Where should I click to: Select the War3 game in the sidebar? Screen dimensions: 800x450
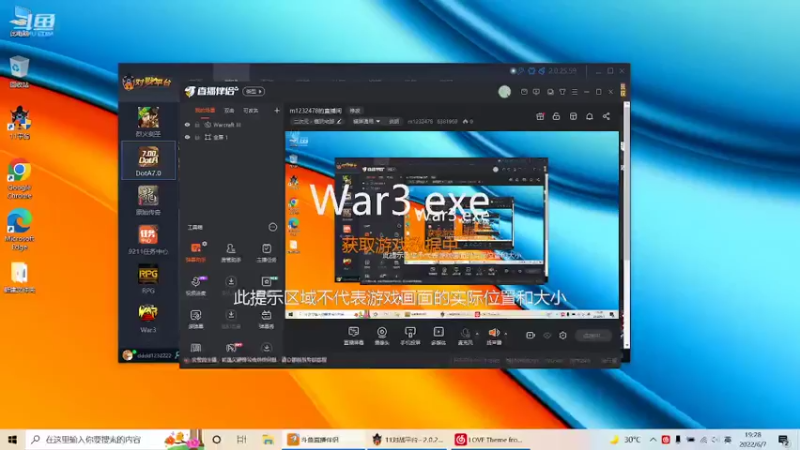(148, 318)
